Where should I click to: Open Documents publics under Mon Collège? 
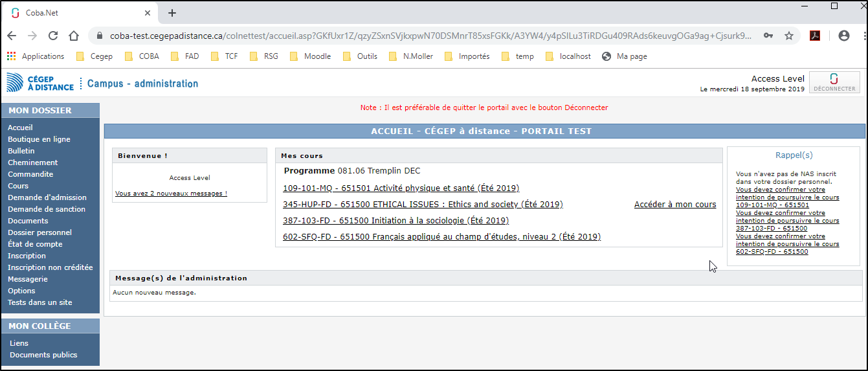[43, 355]
